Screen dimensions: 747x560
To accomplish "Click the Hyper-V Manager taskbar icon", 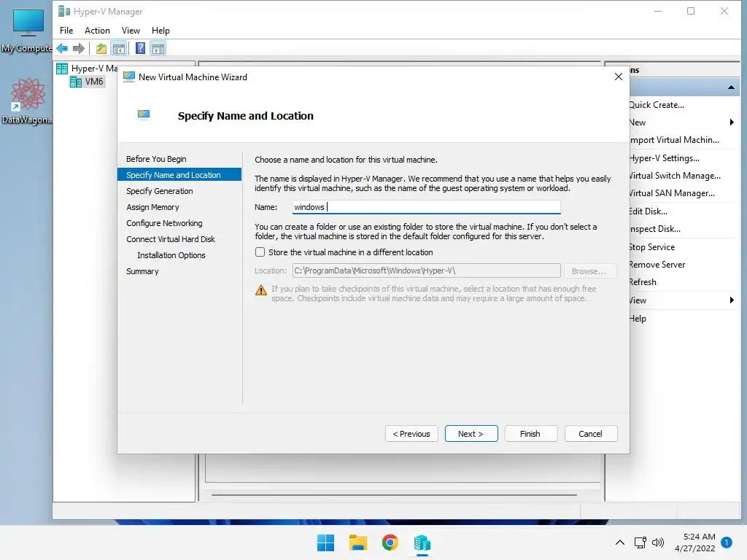I will pos(422,542).
